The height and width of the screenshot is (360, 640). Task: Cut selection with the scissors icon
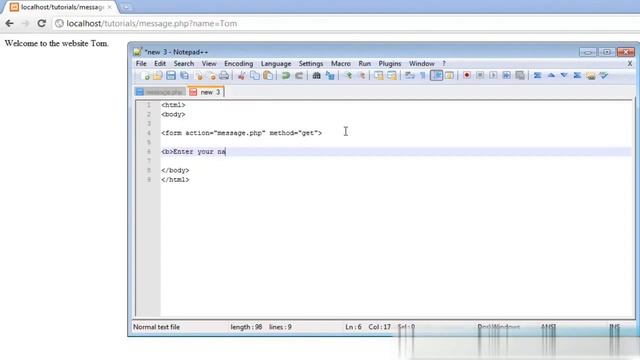242,76
